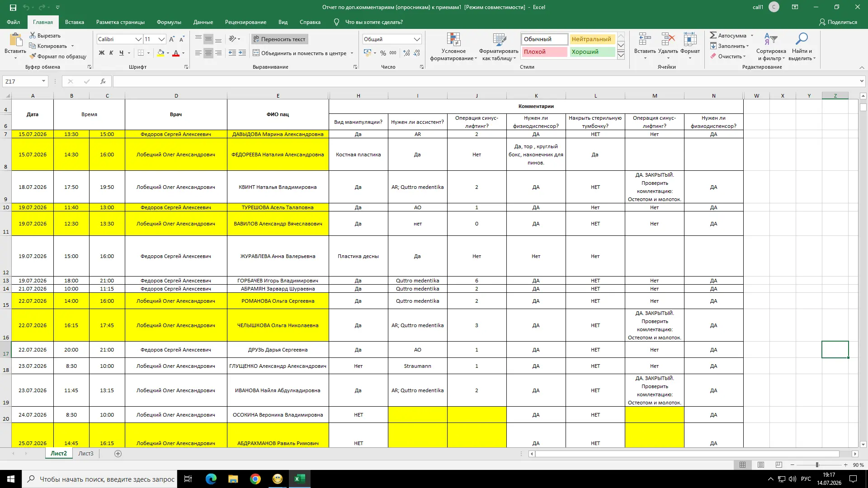Switch to the Рецензирование ribbon tab
868x488 pixels.
245,22
